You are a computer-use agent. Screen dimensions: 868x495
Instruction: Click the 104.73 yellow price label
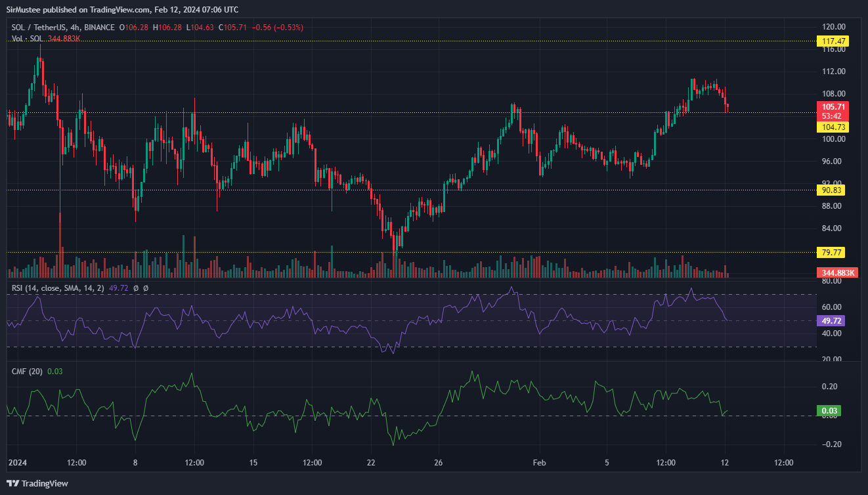(833, 127)
